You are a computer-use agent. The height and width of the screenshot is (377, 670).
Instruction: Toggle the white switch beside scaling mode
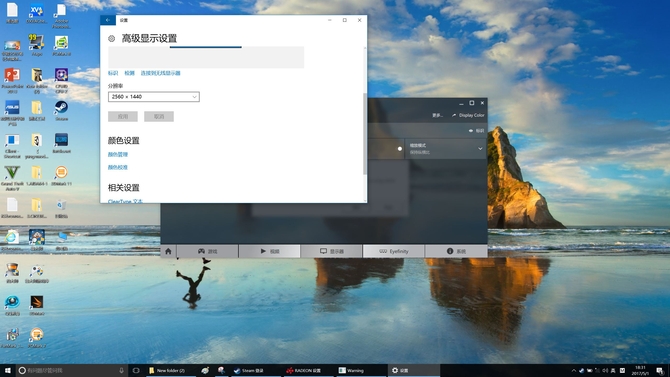coord(400,149)
